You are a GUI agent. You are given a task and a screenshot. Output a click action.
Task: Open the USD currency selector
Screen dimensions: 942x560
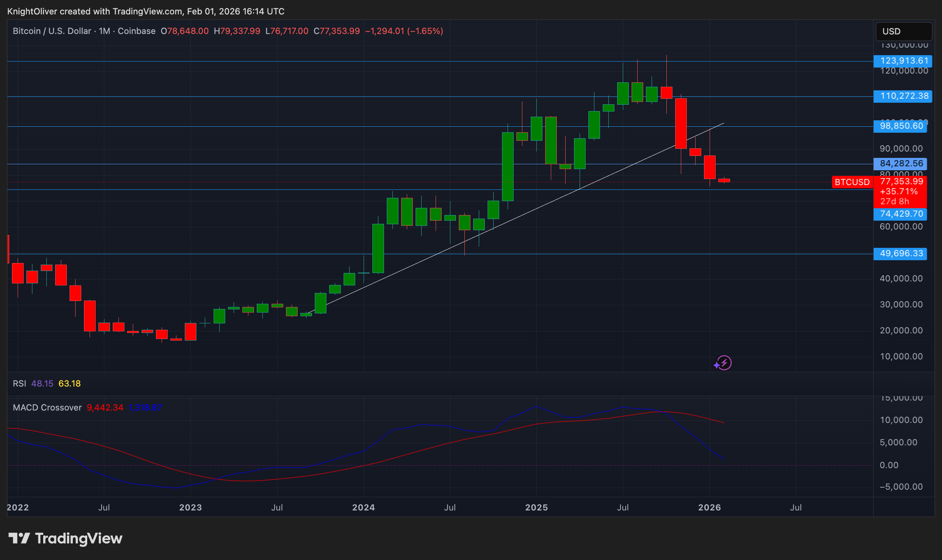point(903,32)
